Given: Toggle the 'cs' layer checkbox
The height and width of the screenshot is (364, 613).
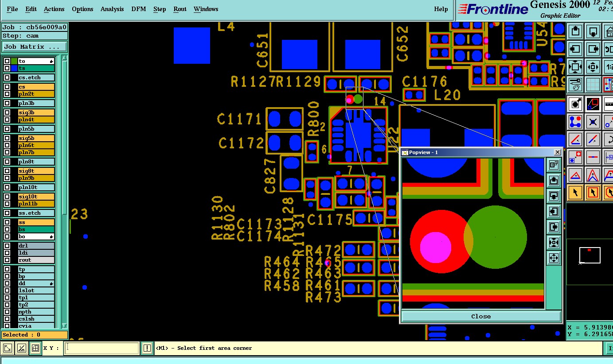Looking at the screenshot, I should [x=7, y=87].
